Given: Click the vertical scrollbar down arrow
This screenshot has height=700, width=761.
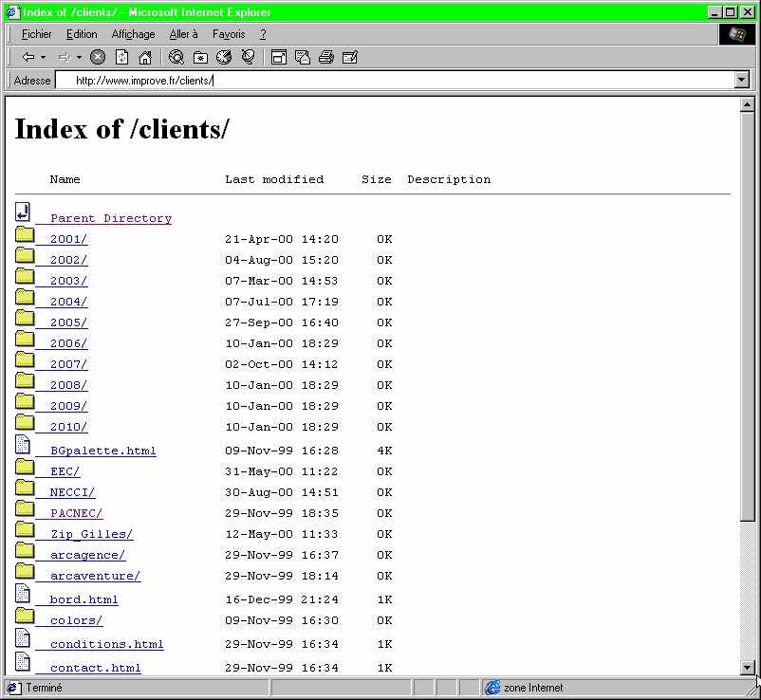Looking at the screenshot, I should click(748, 668).
